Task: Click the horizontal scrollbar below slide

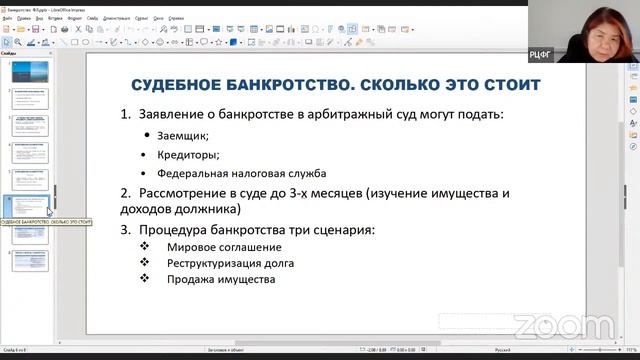Action: tap(338, 343)
